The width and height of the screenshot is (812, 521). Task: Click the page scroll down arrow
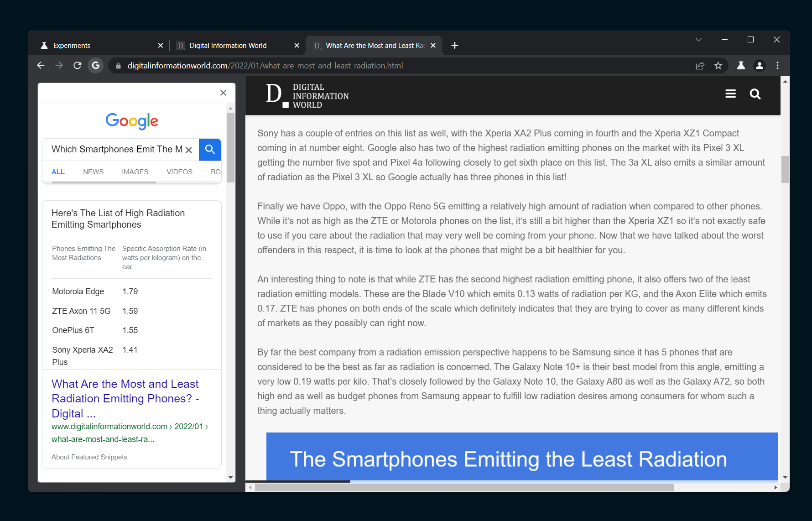785,477
